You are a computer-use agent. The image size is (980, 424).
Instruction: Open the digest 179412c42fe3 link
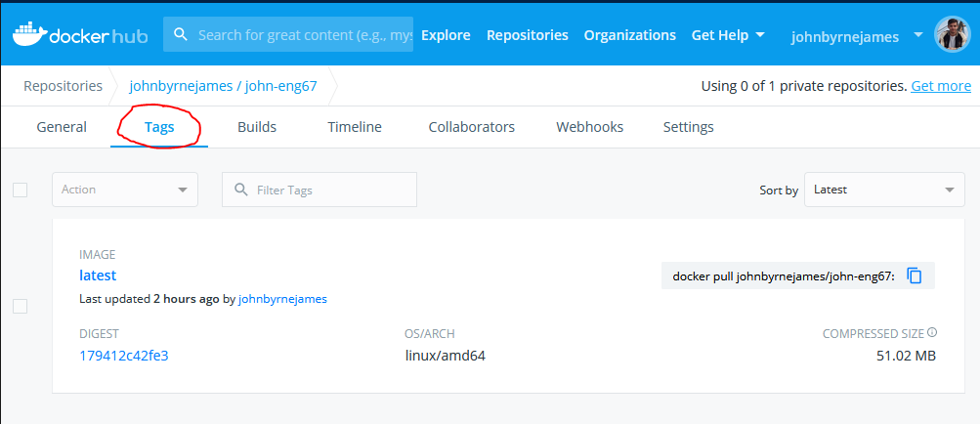point(124,356)
